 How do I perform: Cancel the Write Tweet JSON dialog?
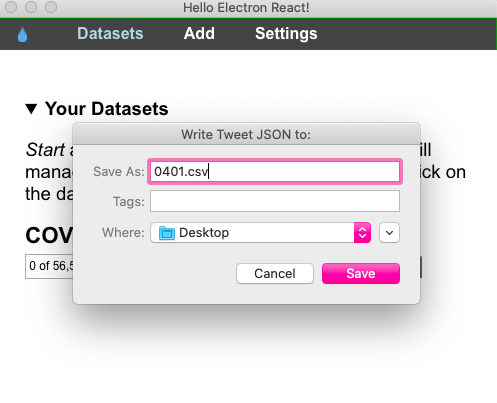point(275,273)
